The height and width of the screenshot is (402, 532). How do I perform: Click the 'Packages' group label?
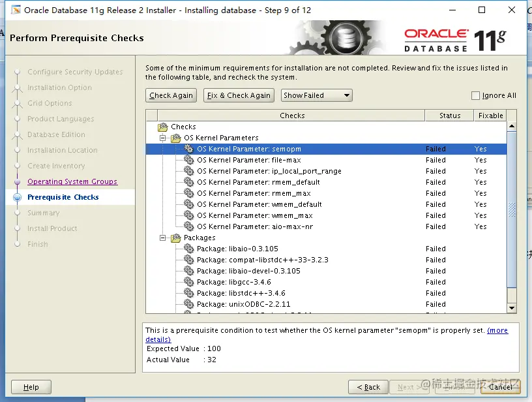click(x=199, y=238)
